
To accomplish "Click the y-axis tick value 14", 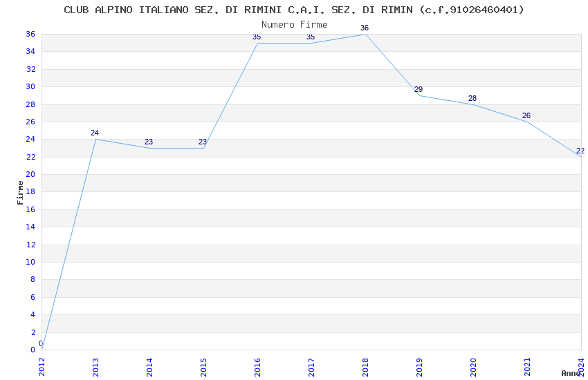I will click(x=30, y=227).
